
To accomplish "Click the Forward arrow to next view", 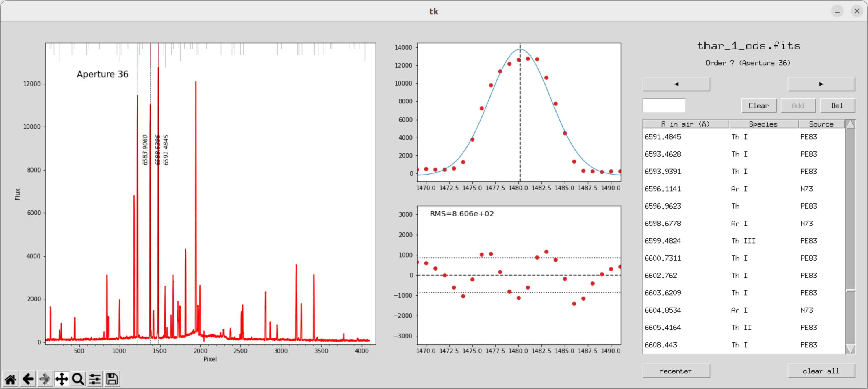I will pyautogui.click(x=44, y=379).
